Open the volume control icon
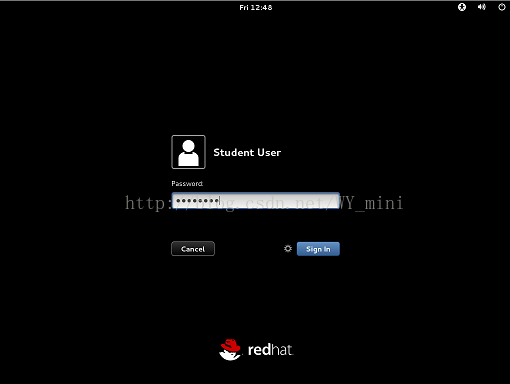Image resolution: width=510 pixels, height=384 pixels. 482,7
